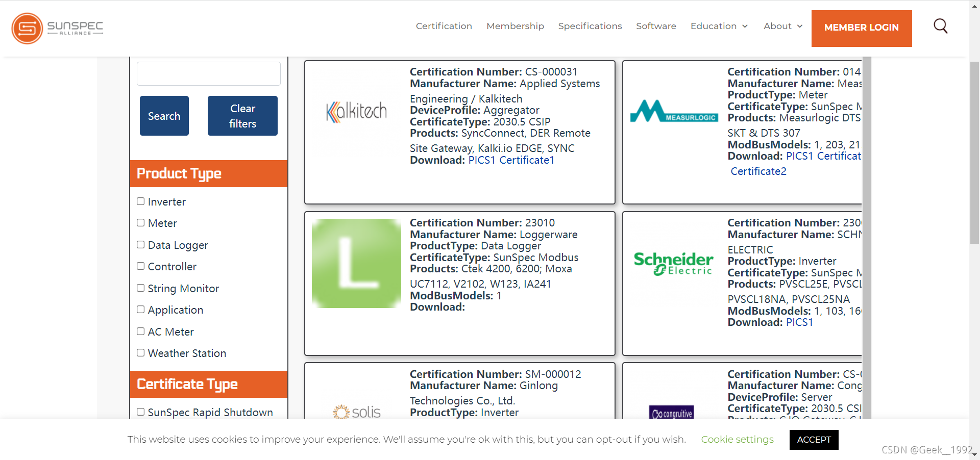Open the Measurlogic PICS1 download link
Viewport: 980px width, 460px height.
pos(800,156)
